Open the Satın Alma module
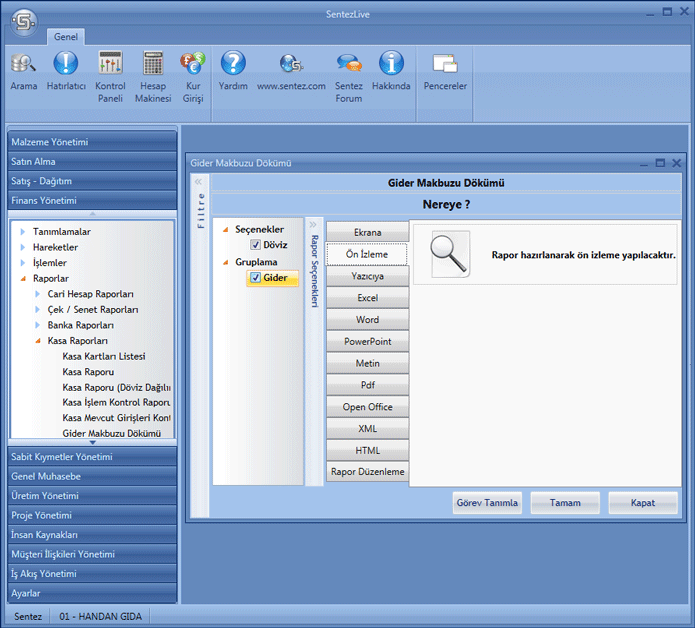Screen dimensions: 695x628 [x=92, y=161]
